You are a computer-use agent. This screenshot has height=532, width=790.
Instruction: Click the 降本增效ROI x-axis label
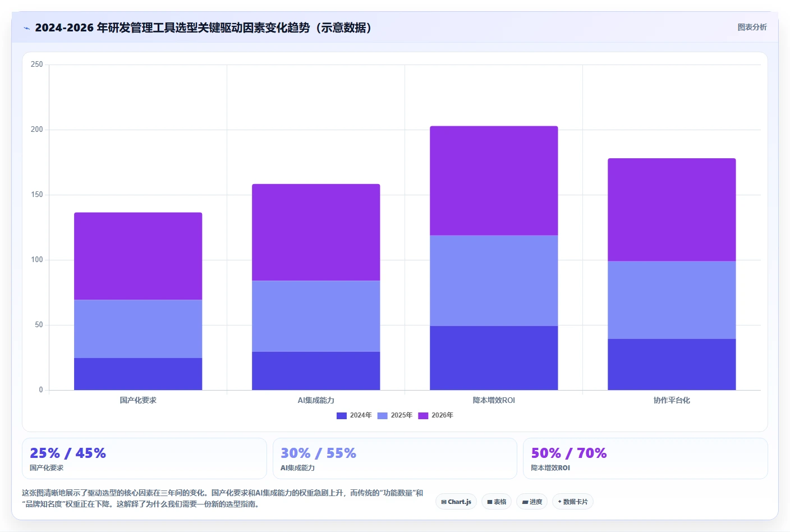[x=494, y=400]
